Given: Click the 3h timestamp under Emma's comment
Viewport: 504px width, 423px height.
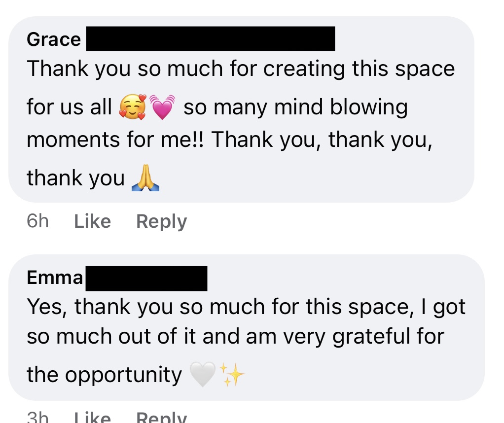Looking at the screenshot, I should pyautogui.click(x=37, y=418).
